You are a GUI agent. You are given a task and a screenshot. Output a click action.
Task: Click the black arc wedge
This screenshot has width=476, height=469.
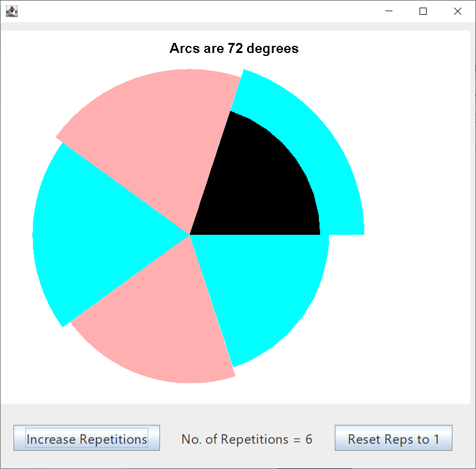pos(259,182)
